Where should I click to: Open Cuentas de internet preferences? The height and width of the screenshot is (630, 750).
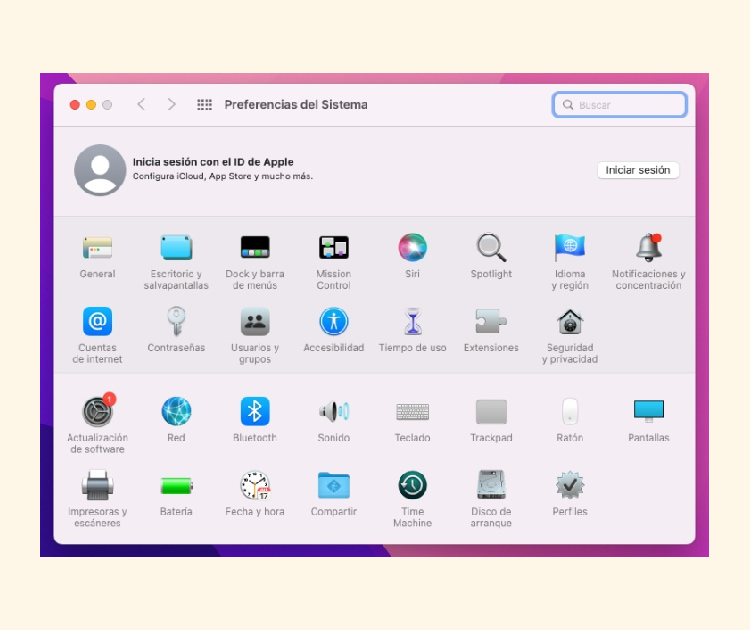tap(98, 321)
